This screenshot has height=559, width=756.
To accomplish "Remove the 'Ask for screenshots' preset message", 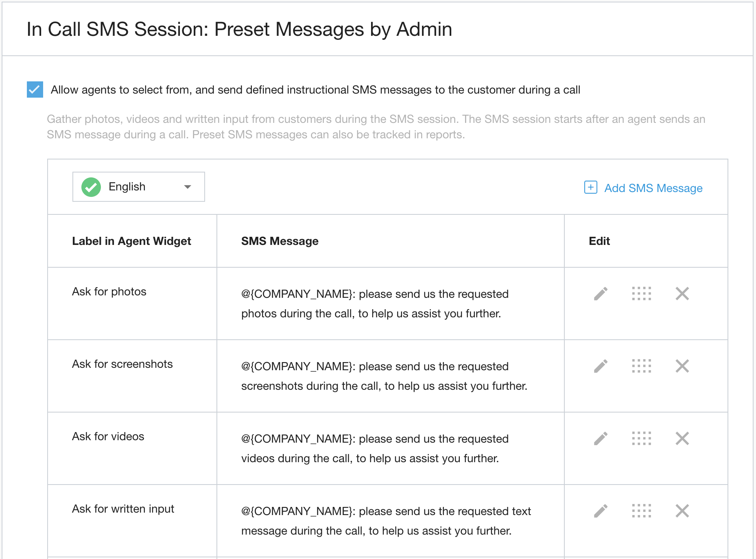I will (x=682, y=366).
